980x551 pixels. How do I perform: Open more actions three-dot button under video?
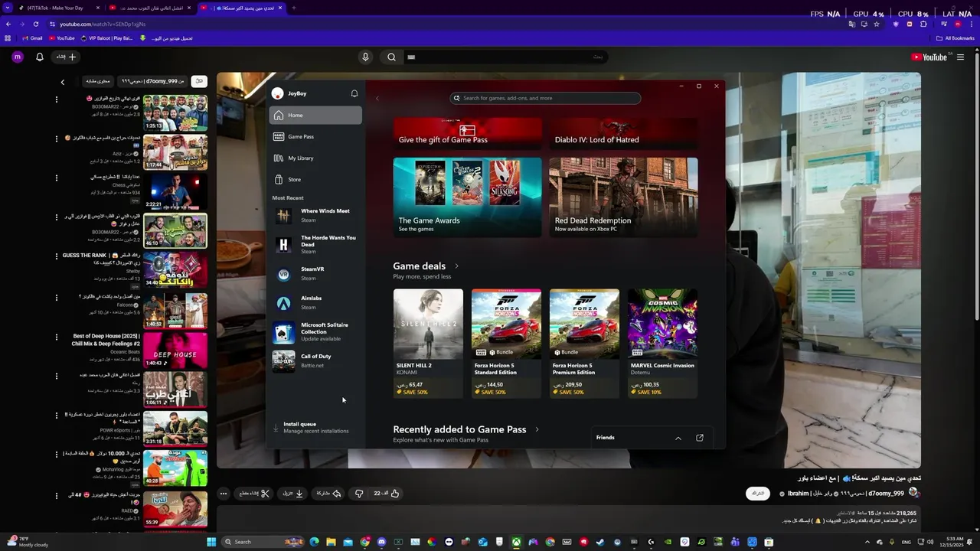point(223,494)
